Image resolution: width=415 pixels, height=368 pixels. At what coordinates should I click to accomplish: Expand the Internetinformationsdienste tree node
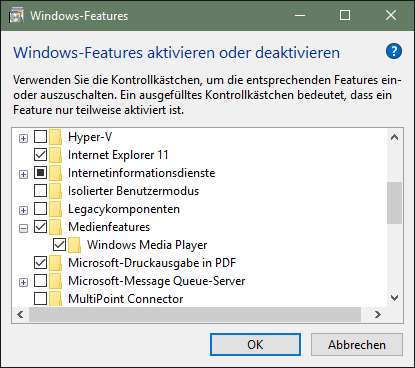pos(23,174)
